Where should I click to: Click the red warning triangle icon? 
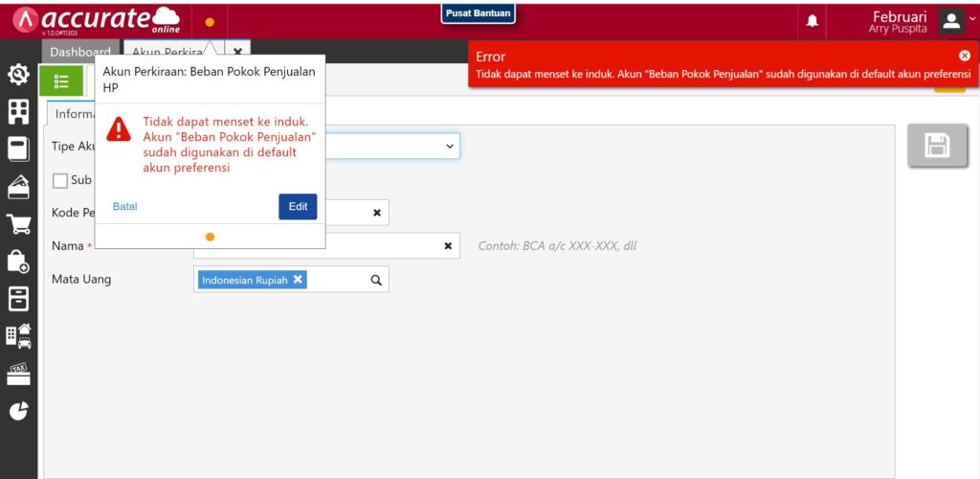point(119,128)
